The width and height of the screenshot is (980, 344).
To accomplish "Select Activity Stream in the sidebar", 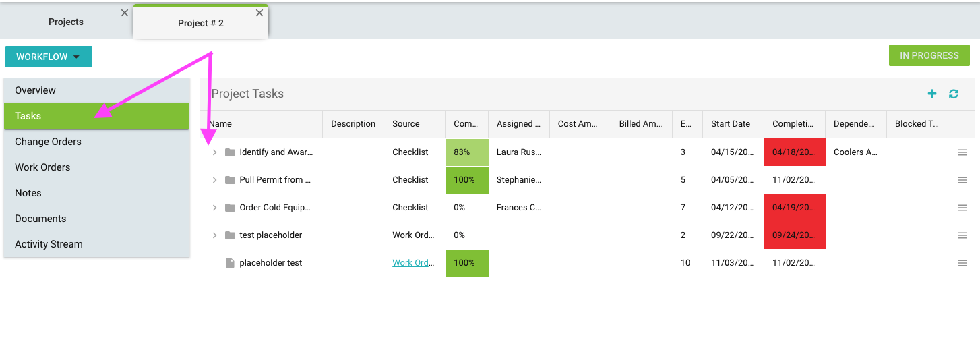I will (49, 244).
